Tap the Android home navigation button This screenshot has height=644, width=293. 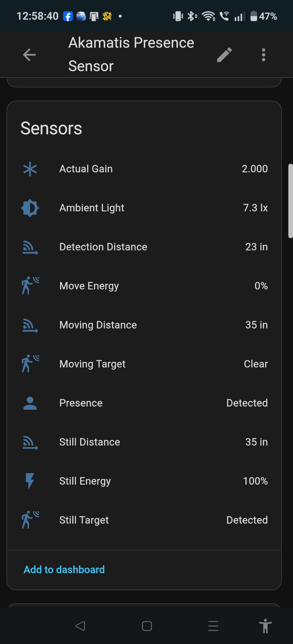(x=147, y=626)
